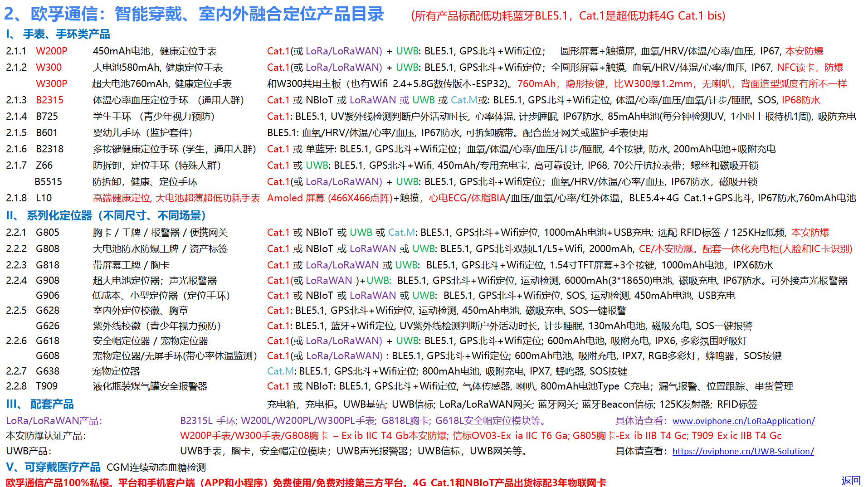Screen dimensions: 868x487
Task: Select the G908 locator model
Action: click(x=48, y=280)
